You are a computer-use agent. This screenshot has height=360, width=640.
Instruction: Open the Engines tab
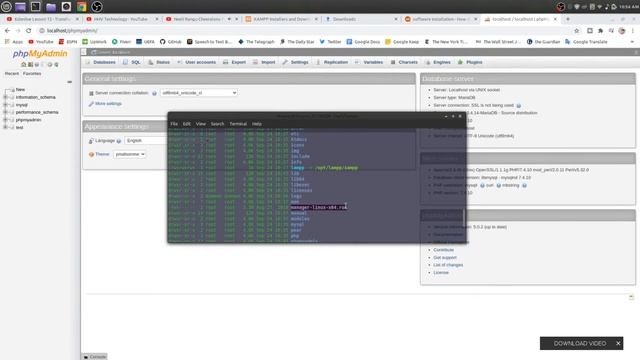tap(438, 62)
